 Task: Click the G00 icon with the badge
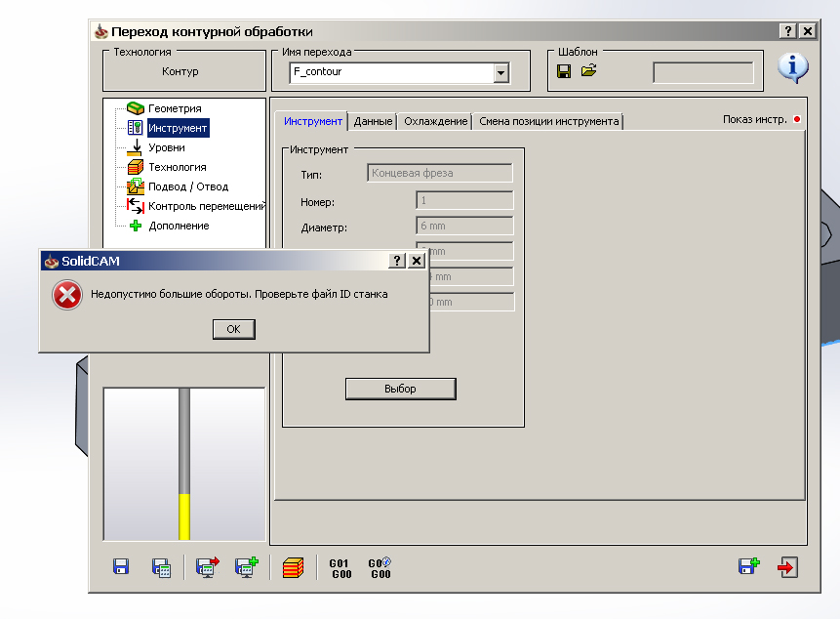pyautogui.click(x=380, y=568)
